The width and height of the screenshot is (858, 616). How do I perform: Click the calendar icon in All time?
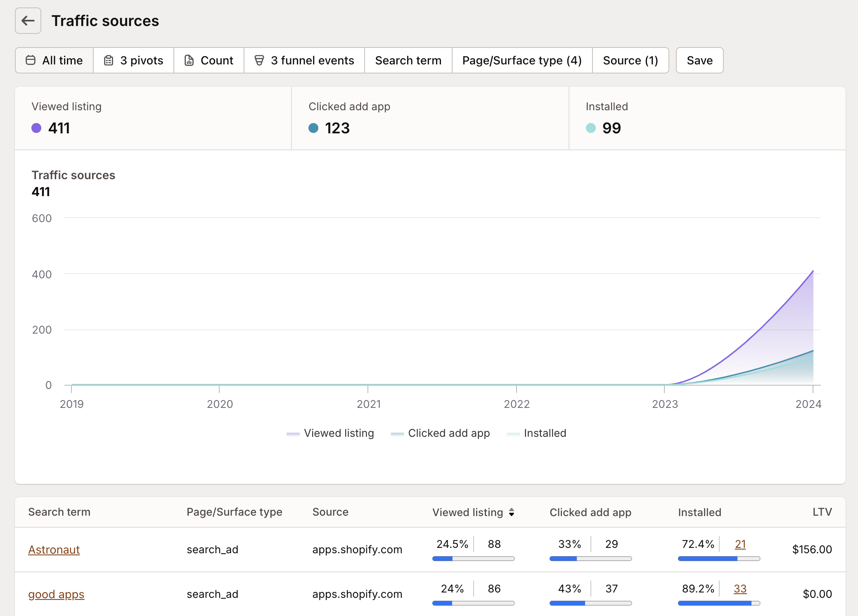(31, 60)
